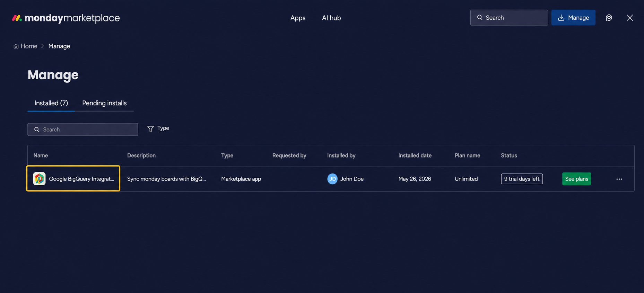Click the Home breadcrumb house icon
The width and height of the screenshot is (644, 293).
16,46
